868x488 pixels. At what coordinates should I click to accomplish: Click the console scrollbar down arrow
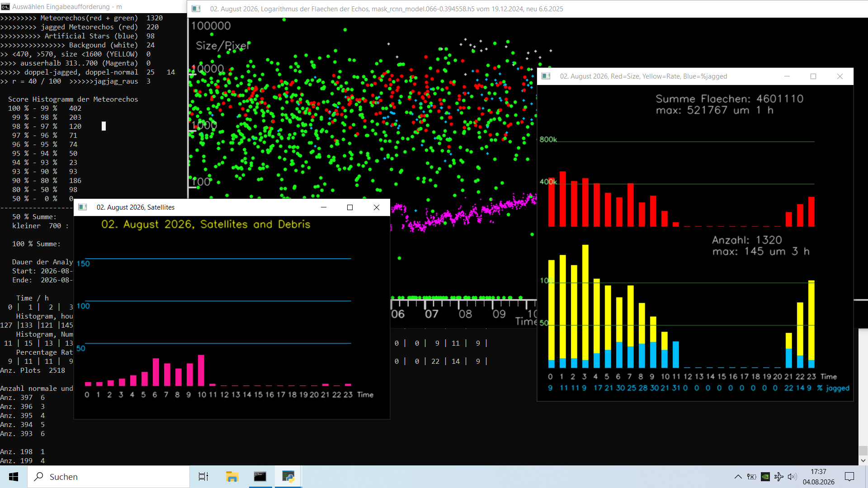[x=863, y=460]
